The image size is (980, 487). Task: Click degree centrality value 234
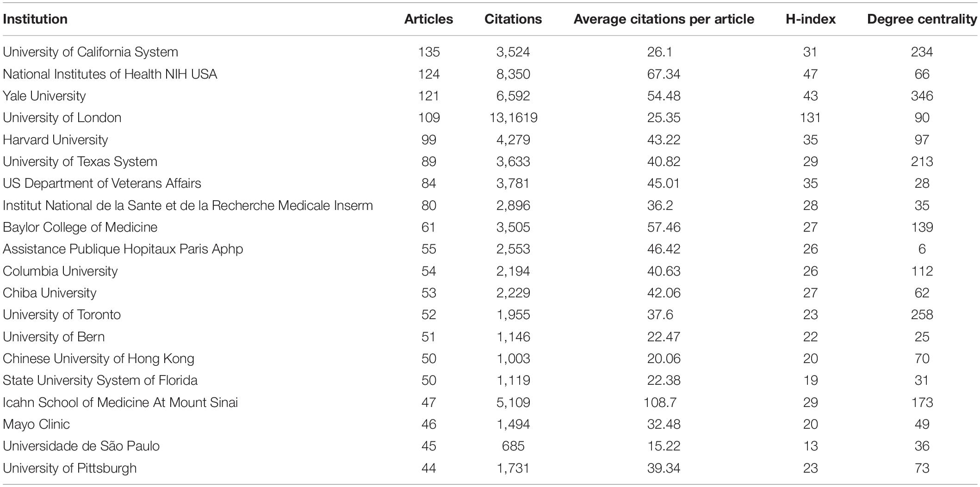[922, 52]
